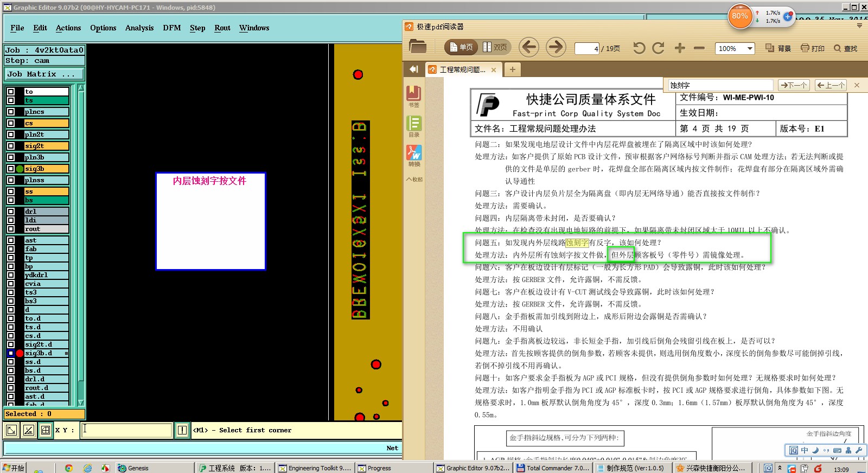Screen dimensions: 868x473
Task: Click the Job Matrix button
Action: point(44,74)
